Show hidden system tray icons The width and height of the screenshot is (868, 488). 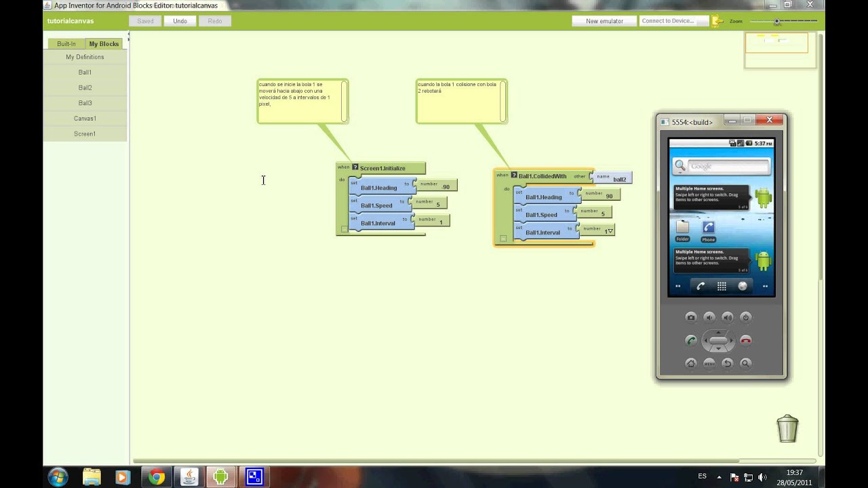[719, 477]
